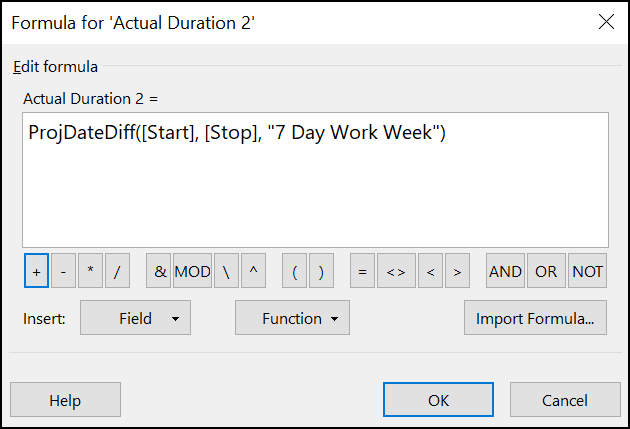Insert the caret exponent operator
This screenshot has height=429, width=630.
pos(254,271)
